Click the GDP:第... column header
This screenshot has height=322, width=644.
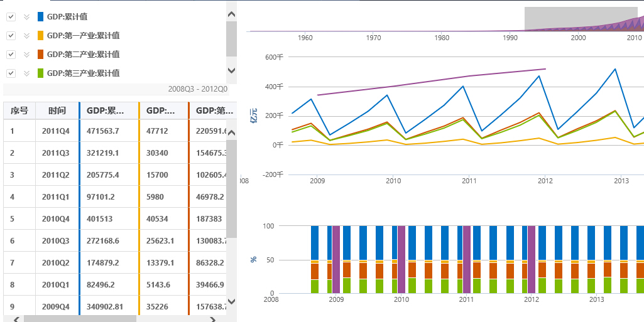point(213,110)
